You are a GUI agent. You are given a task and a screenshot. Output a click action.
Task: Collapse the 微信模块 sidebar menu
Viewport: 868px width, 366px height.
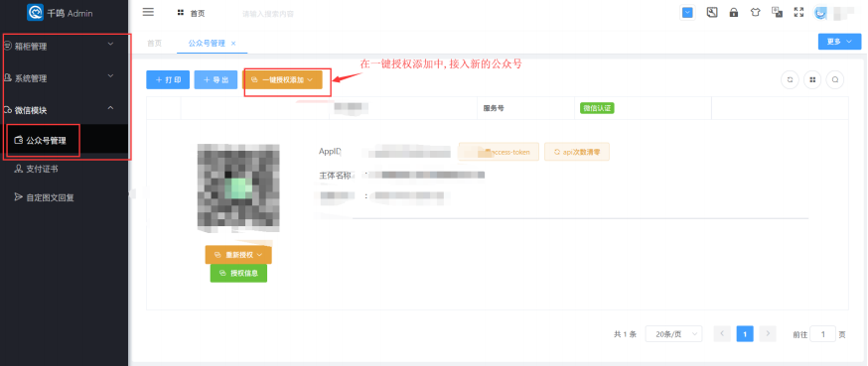coord(65,109)
